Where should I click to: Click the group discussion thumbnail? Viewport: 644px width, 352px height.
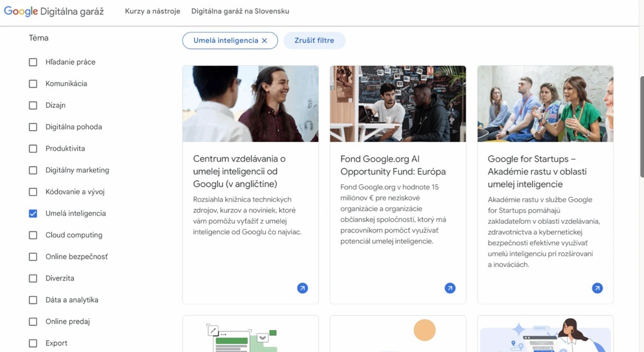[545, 104]
